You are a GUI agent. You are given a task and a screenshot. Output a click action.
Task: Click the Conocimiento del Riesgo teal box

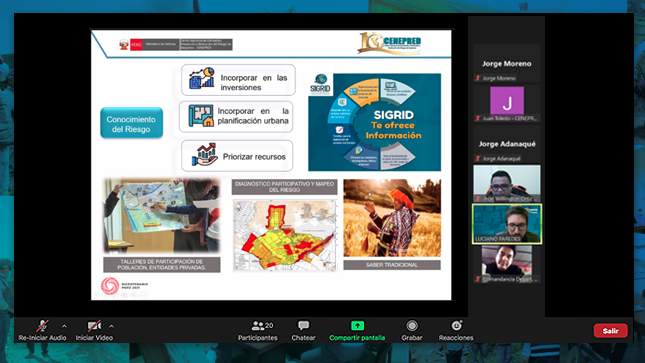(x=132, y=123)
